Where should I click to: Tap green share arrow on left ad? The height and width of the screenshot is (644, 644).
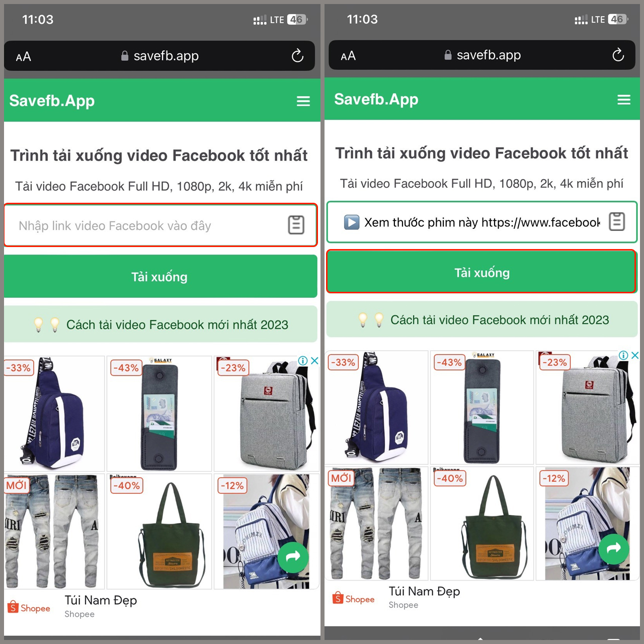[x=293, y=557]
